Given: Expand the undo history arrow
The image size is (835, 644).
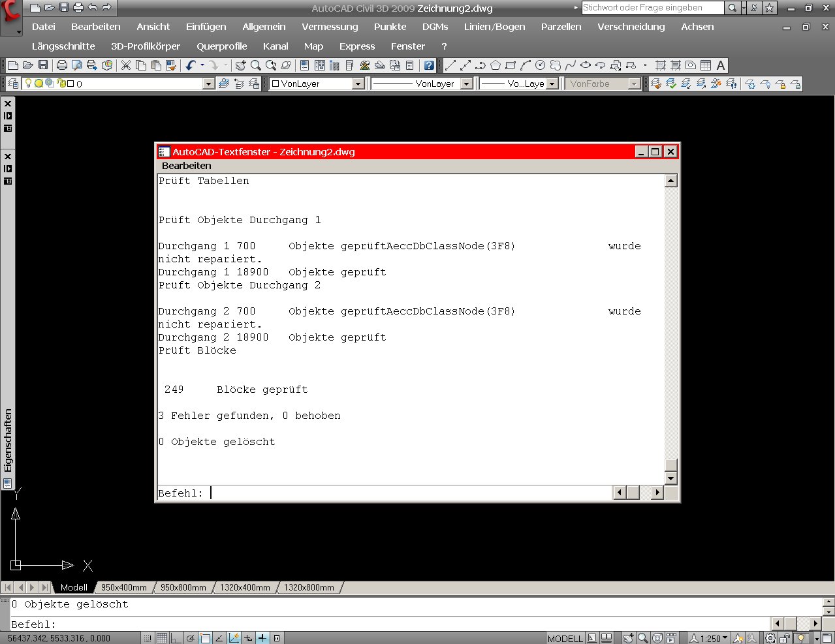Looking at the screenshot, I should [202, 65].
